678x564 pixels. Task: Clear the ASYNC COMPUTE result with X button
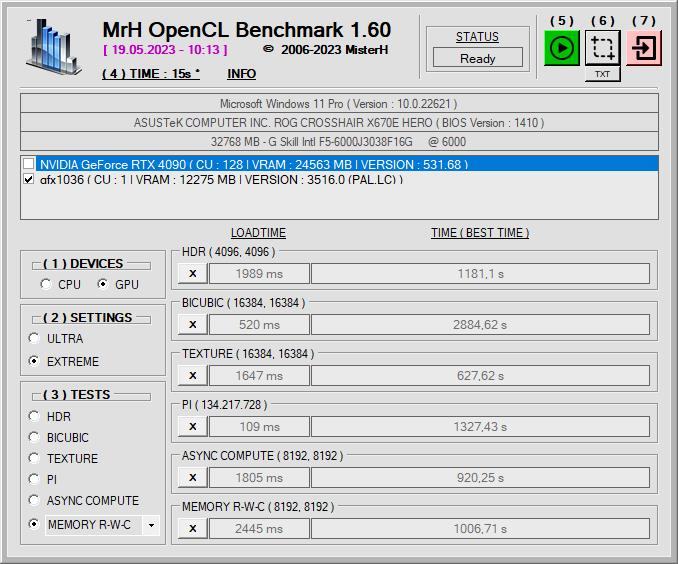(193, 477)
